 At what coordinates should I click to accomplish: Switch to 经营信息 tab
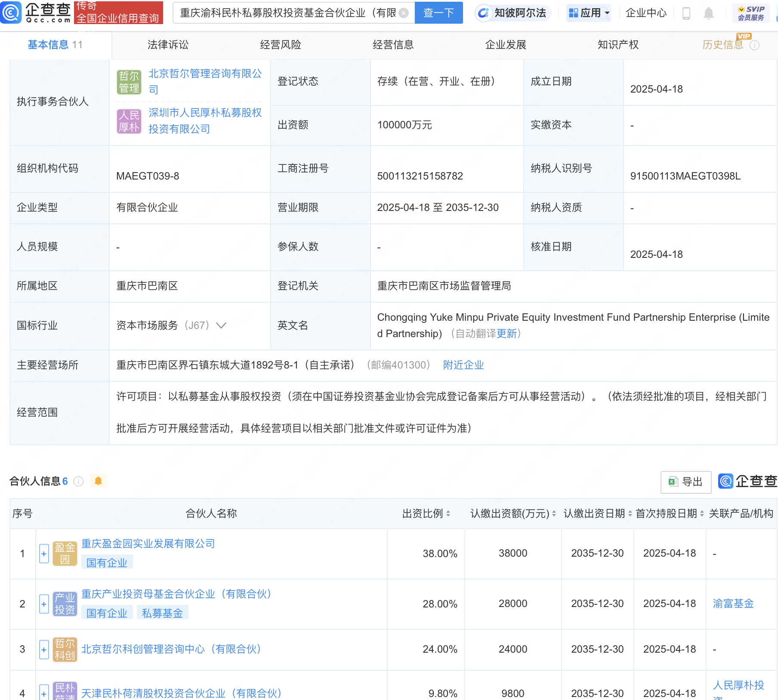[393, 45]
